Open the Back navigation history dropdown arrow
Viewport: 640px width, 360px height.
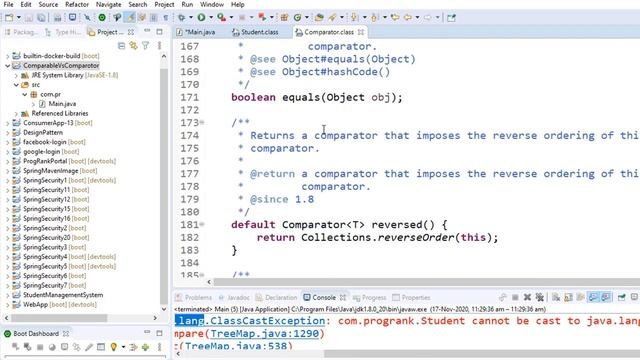coord(417,18)
